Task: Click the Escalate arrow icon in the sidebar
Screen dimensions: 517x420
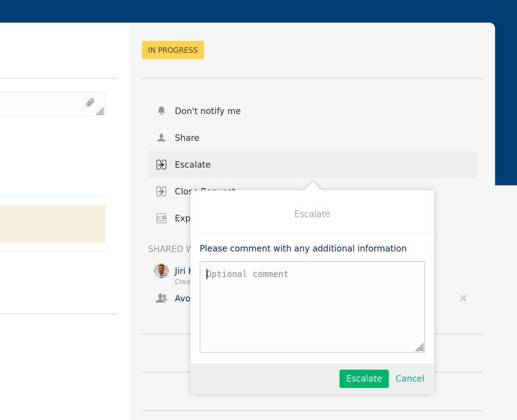Action: point(161,164)
